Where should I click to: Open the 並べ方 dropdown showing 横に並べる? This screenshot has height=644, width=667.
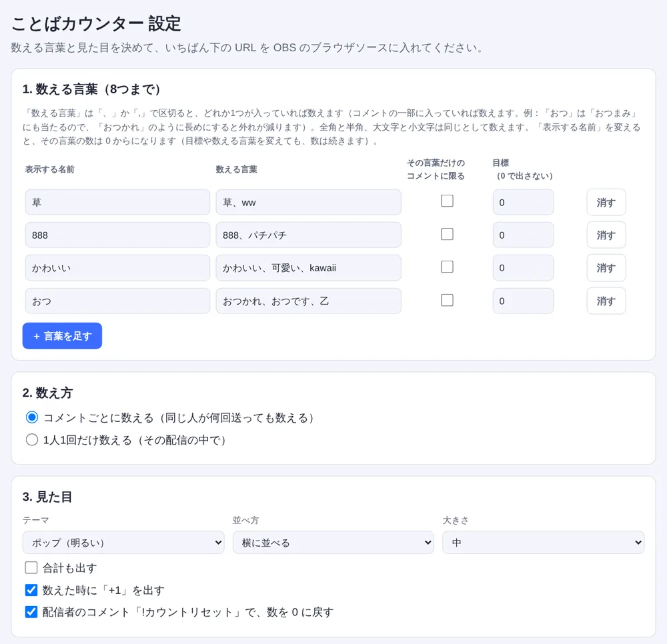333,543
